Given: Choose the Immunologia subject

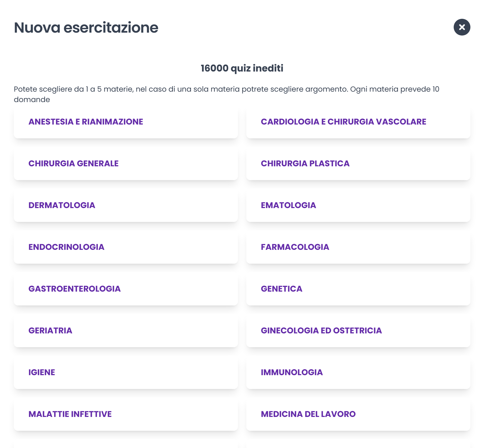Looking at the screenshot, I should point(358,373).
